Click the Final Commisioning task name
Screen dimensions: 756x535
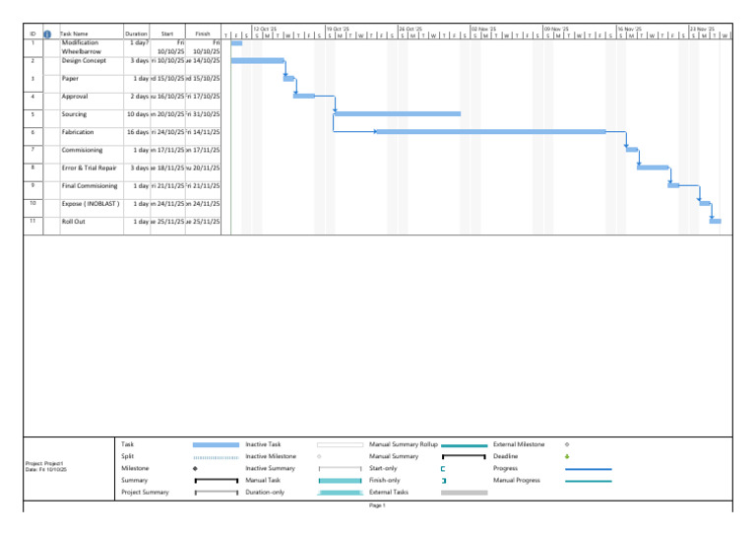pyautogui.click(x=90, y=186)
